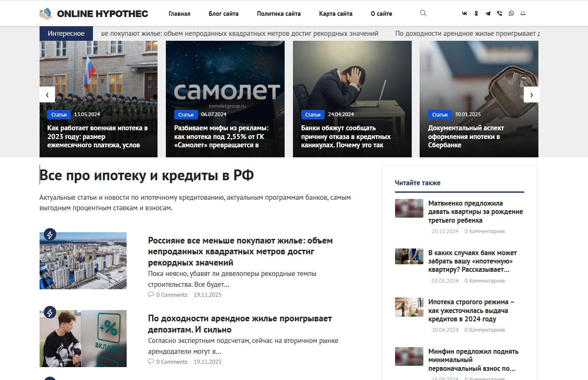Viewport: 588px width, 380px height.
Task: Open sidebar article 'Минфин предложил поднять минимальный'
Action: pyautogui.click(x=473, y=360)
